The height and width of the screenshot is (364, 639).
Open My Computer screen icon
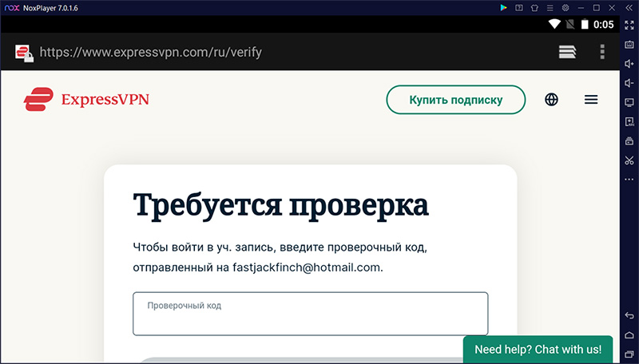pos(629,102)
